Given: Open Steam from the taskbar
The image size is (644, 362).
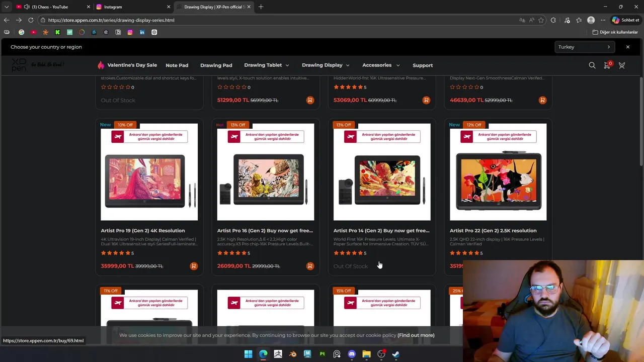Looking at the screenshot, I should [x=396, y=354].
